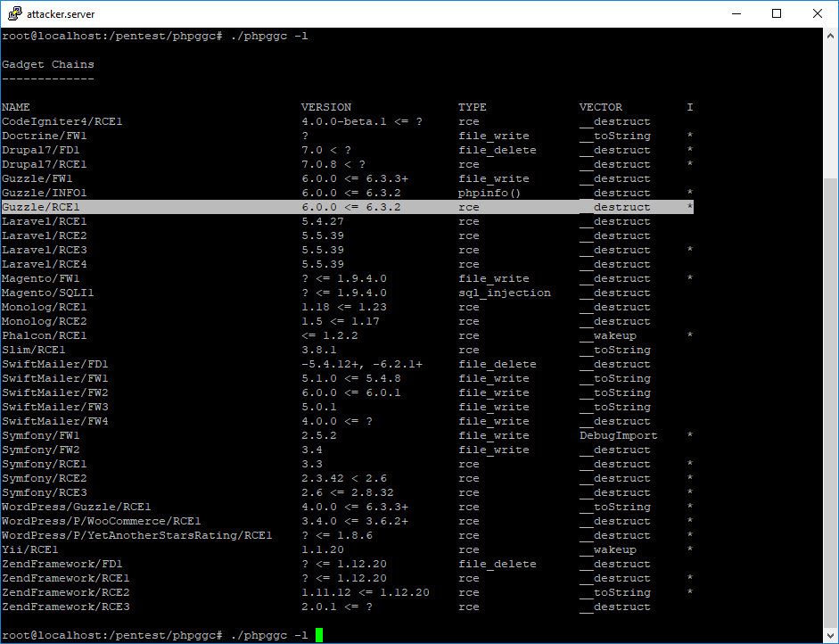
Task: Click CodeIgniter4/RCE1 in the NAME column
Action: (62, 121)
